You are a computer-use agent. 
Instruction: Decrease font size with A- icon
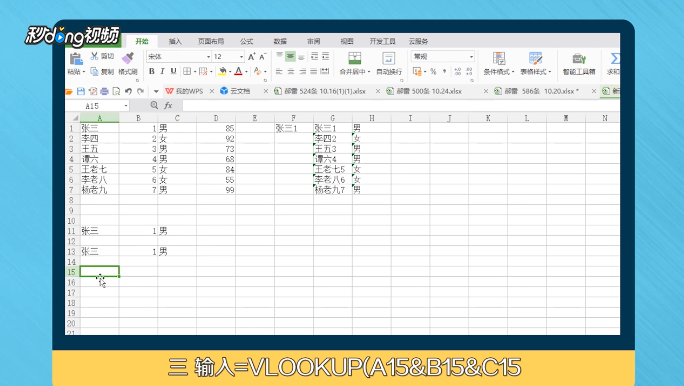click(263, 57)
